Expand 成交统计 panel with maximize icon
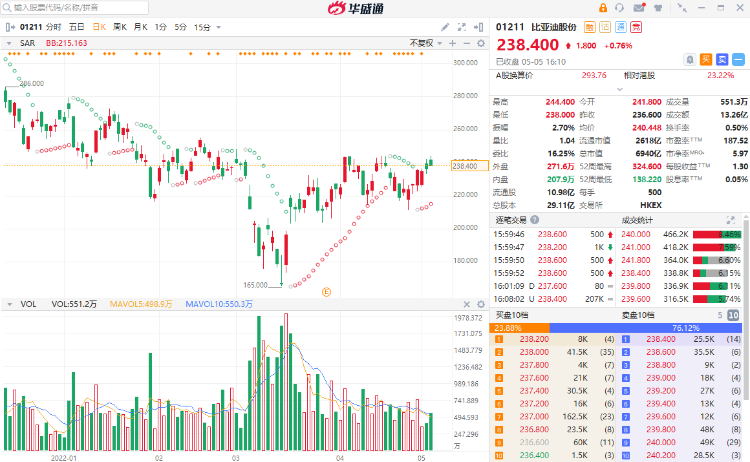The width and height of the screenshot is (750, 462). click(730, 220)
